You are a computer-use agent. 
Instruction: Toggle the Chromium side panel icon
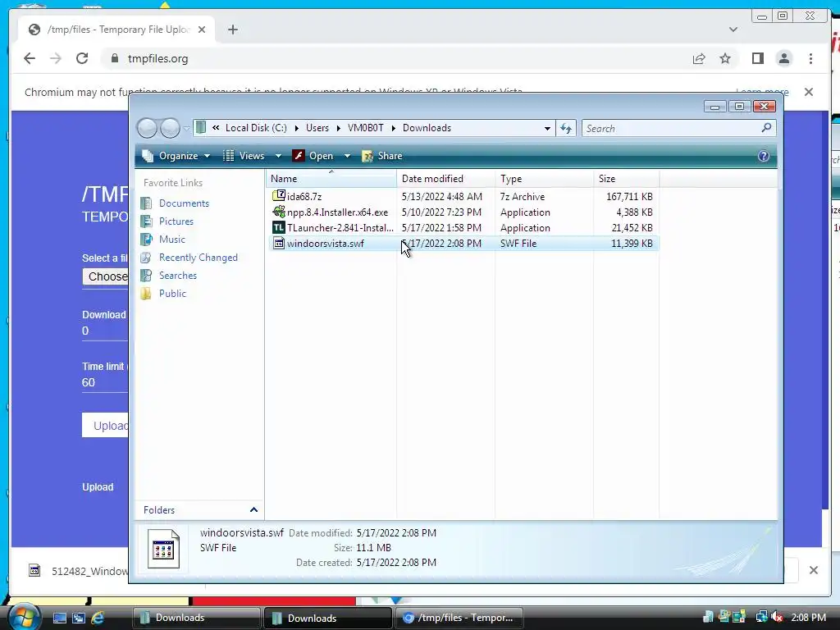point(757,58)
